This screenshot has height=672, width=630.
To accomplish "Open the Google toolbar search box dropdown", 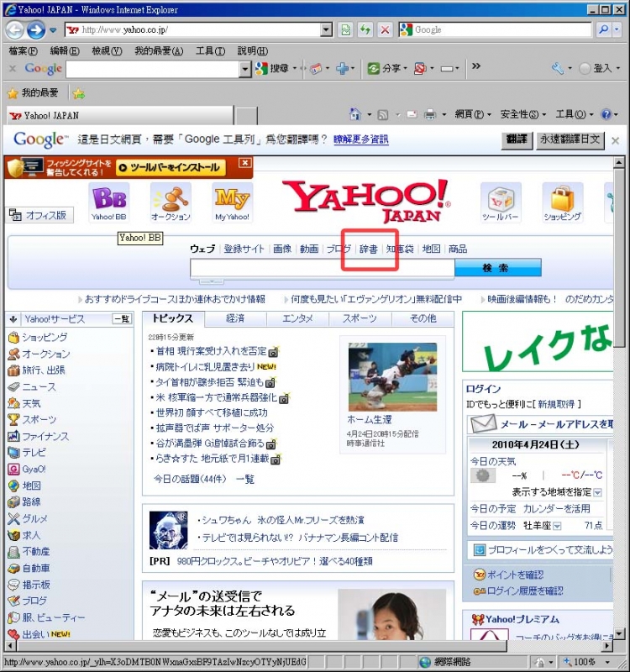I will point(244,69).
